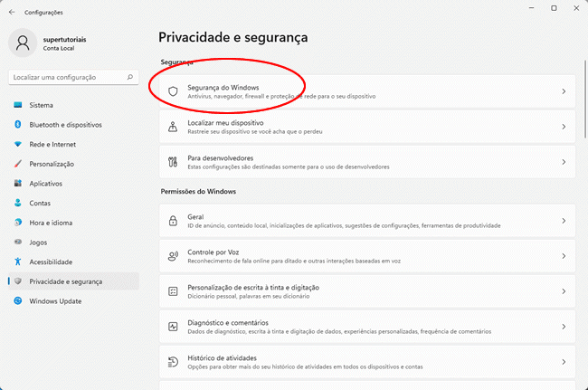Open Sistema settings category
This screenshot has width=588, height=390.
tap(73, 105)
